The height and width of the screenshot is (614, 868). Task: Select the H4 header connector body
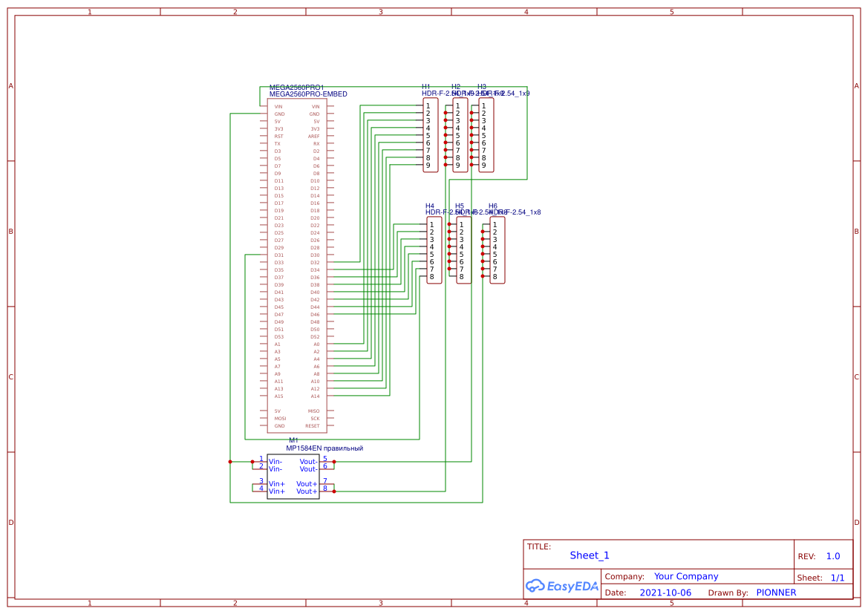434,250
